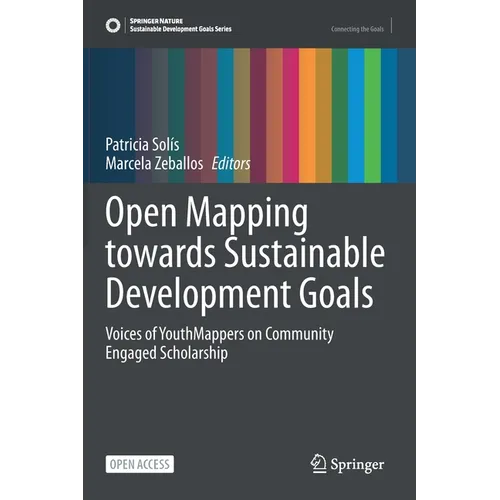Click the bright green color stripe

pos(373,115)
